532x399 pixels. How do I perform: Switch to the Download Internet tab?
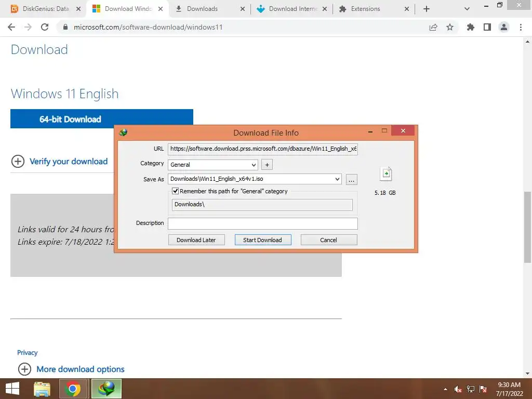(292, 9)
